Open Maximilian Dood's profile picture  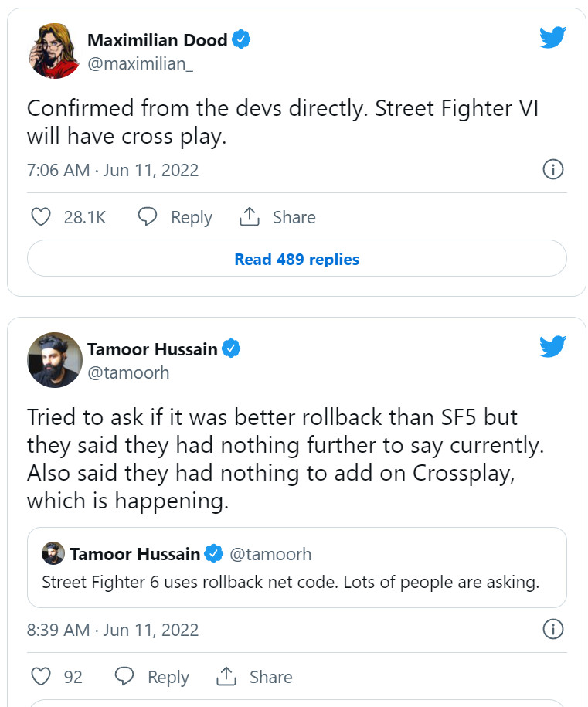[54, 51]
